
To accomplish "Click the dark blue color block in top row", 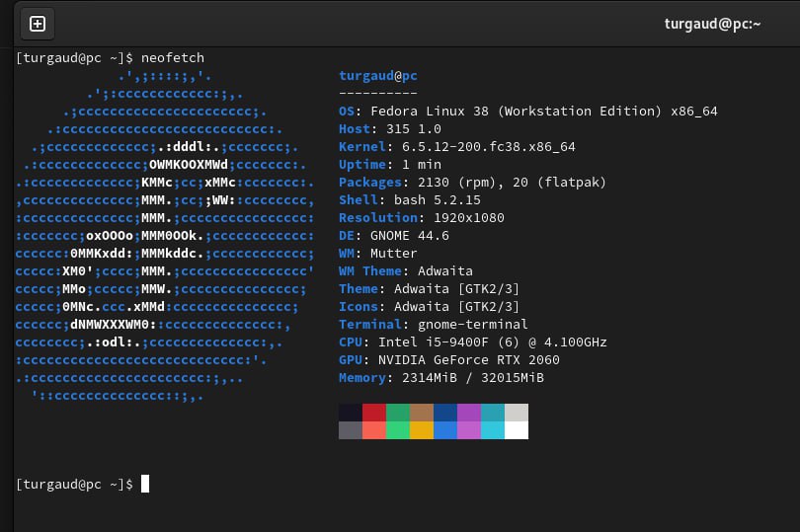I will (445, 413).
